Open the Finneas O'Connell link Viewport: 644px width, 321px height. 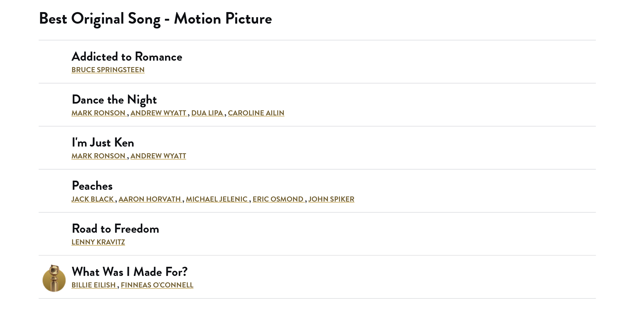coord(157,285)
